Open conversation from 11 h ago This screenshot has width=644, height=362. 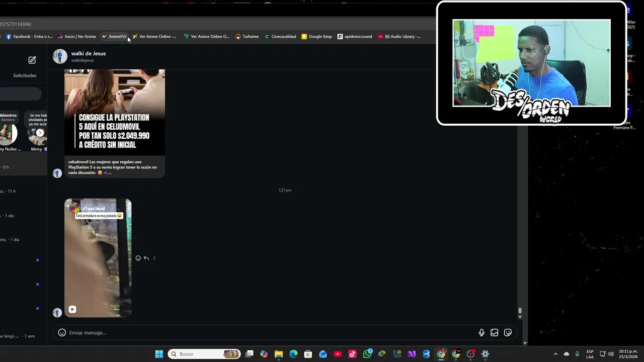[x=24, y=191]
